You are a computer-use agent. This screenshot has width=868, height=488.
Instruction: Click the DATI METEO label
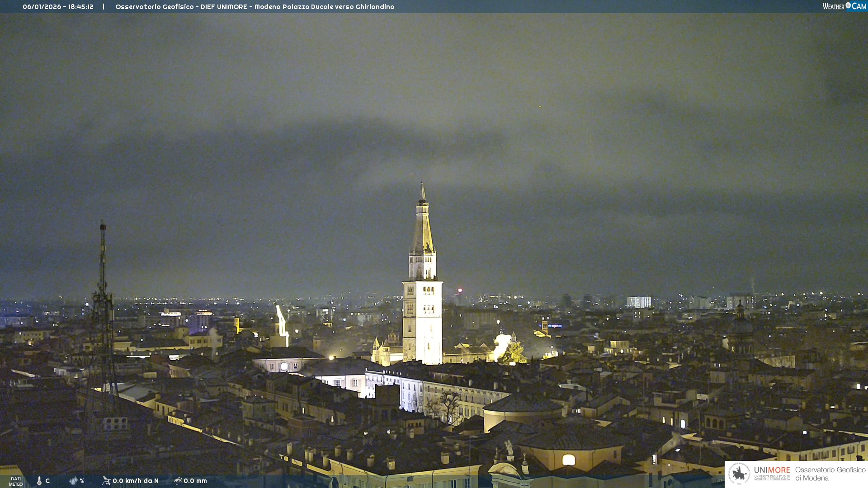click(16, 481)
